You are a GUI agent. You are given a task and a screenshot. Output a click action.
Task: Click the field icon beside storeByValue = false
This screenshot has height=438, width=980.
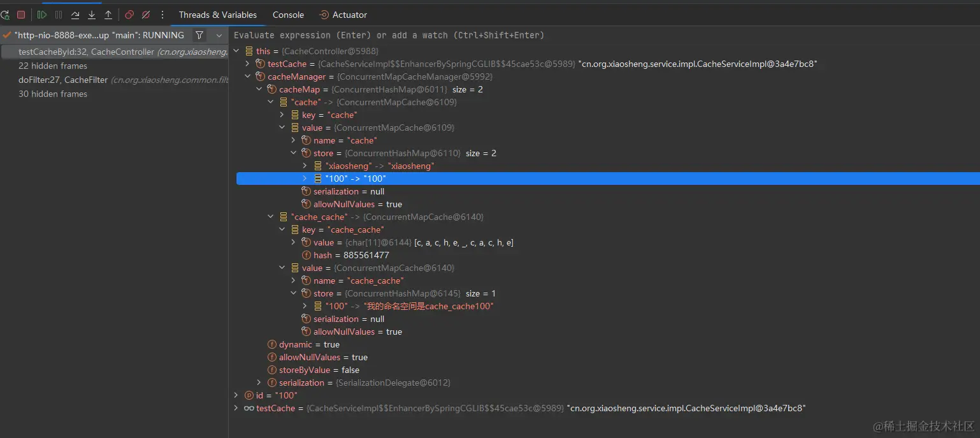pos(272,370)
